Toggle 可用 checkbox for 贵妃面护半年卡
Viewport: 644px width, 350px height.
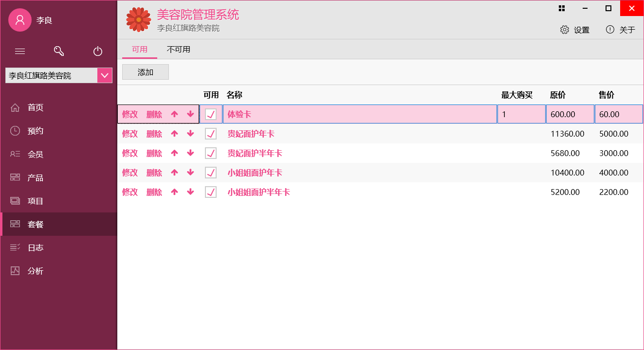click(x=211, y=153)
